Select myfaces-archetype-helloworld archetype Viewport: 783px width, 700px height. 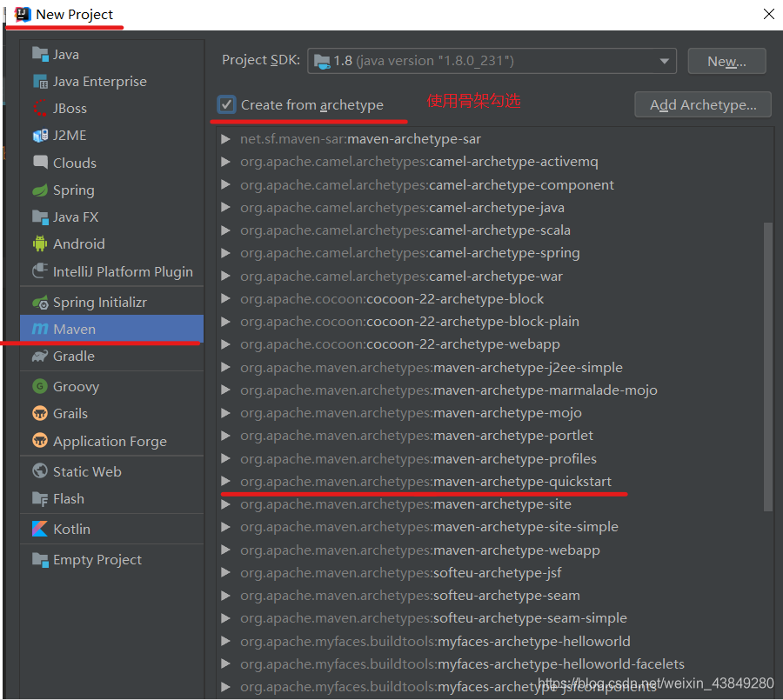click(x=435, y=641)
